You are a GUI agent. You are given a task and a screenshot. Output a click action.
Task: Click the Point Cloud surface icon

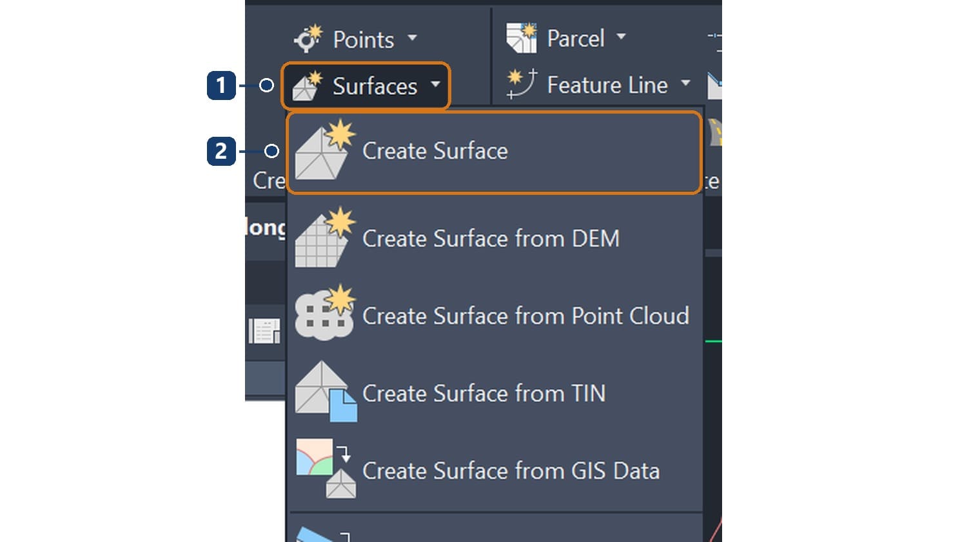click(x=325, y=313)
